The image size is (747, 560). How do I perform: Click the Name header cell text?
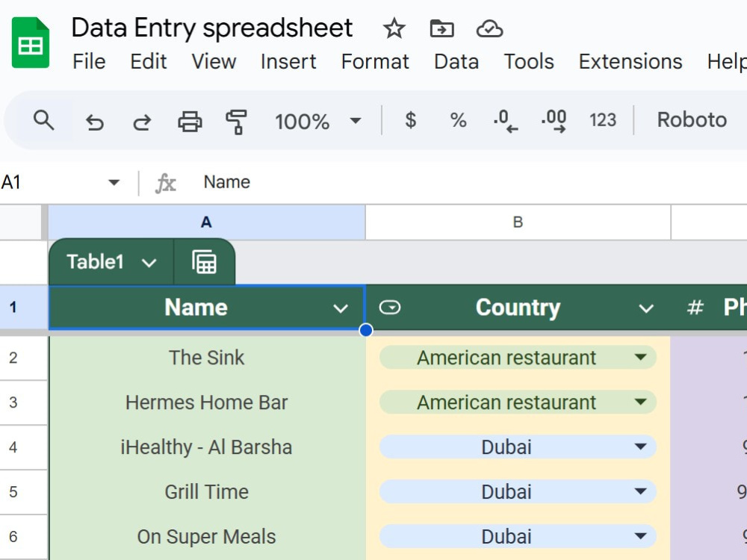196,307
